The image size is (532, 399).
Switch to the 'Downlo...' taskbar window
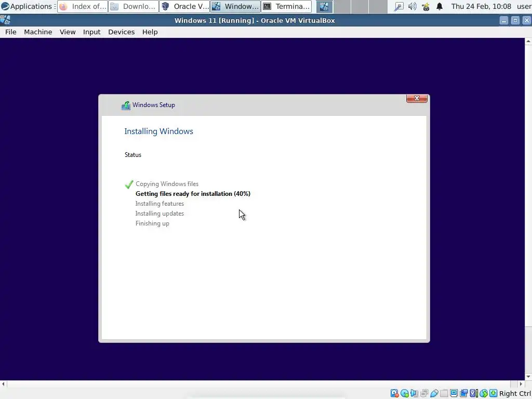point(134,6)
